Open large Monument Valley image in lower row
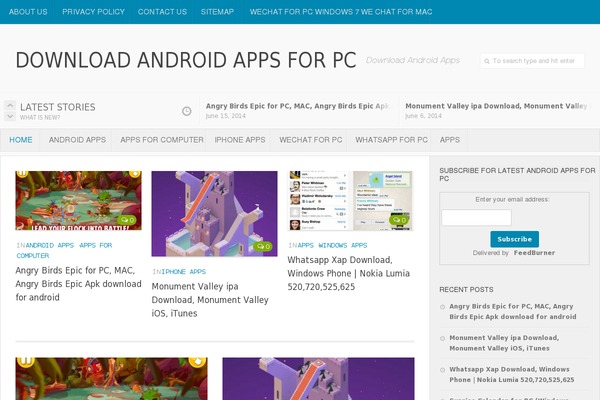 318,379
